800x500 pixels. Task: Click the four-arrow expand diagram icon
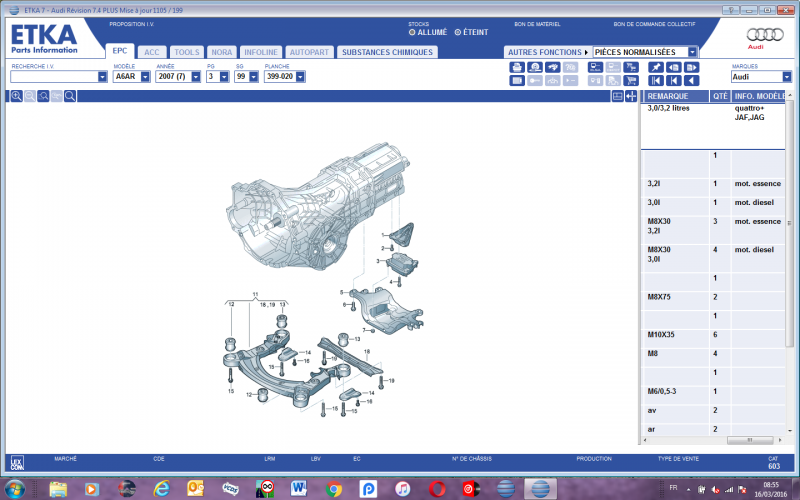631,96
